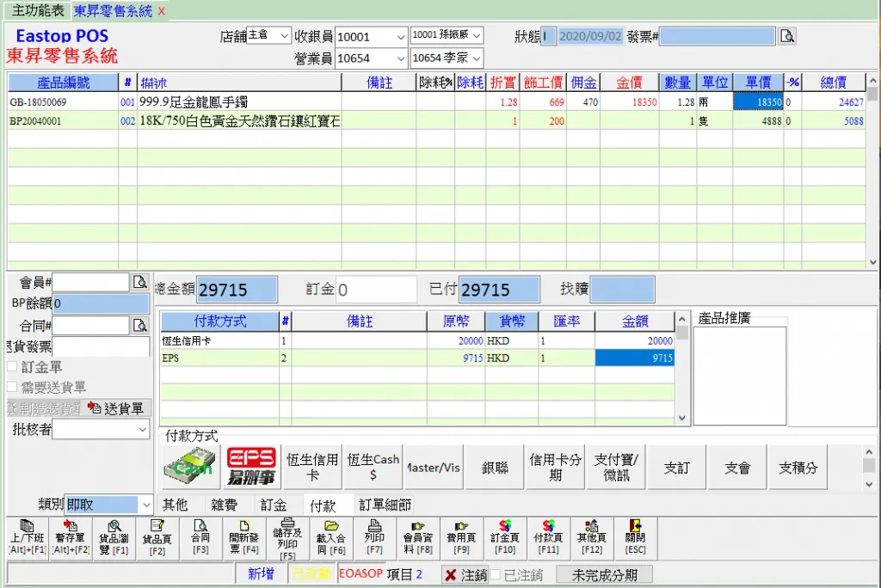Select the Cash payment icon
This screenshot has height=588, width=881.
(190, 467)
